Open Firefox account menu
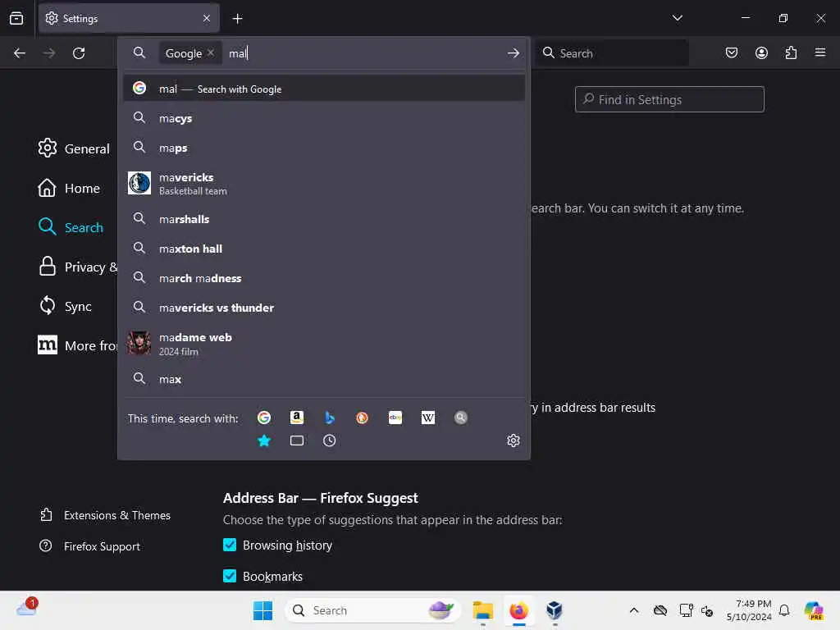The width and height of the screenshot is (840, 630). tap(761, 53)
